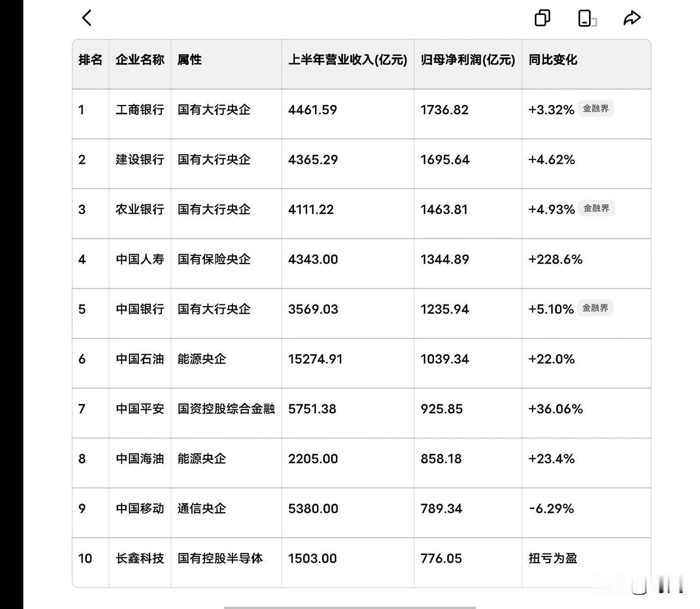Select the +36.06% change value
This screenshot has width=700, height=609.
pyautogui.click(x=556, y=409)
